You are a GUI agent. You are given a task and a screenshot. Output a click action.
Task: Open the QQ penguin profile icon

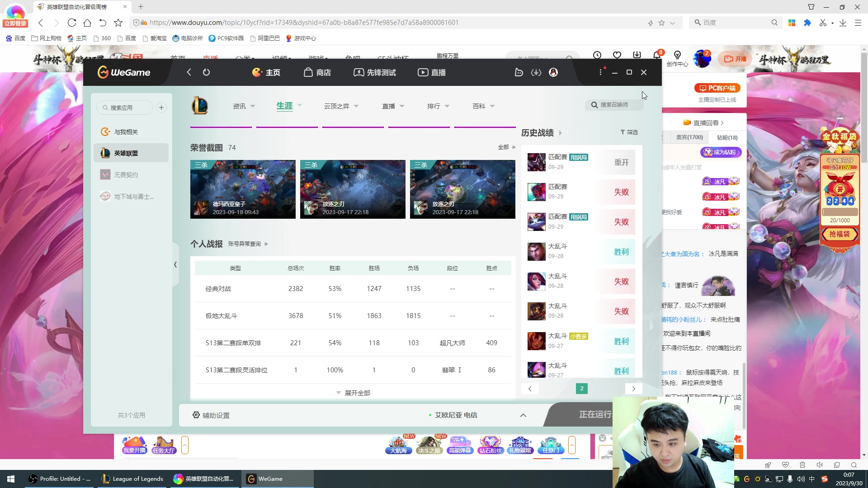553,72
